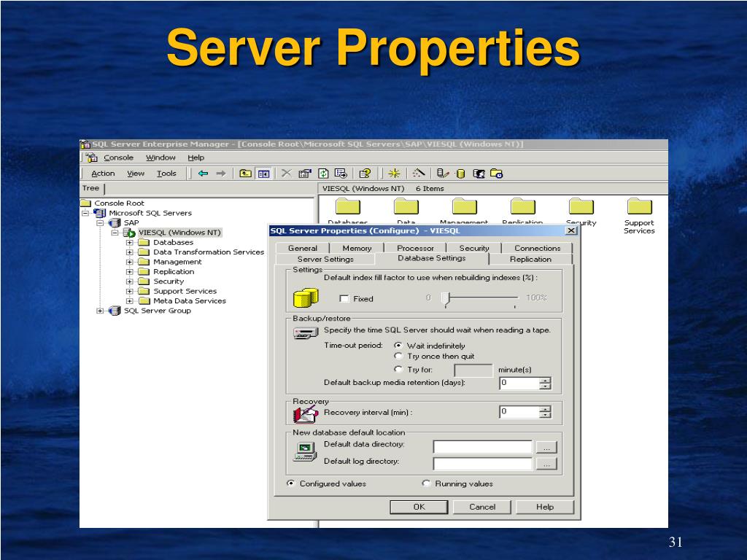Choose the Running values radio button
The height and width of the screenshot is (560, 747).
[426, 483]
